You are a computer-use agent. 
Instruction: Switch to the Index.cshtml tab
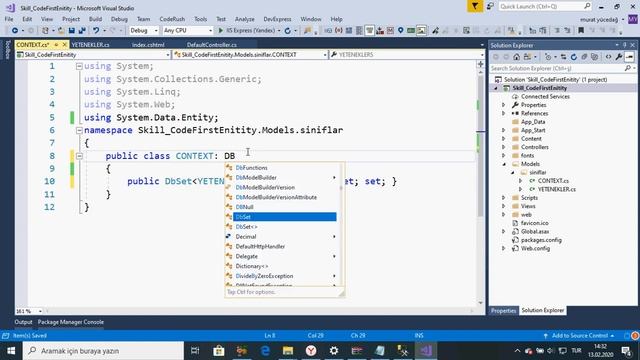click(148, 45)
